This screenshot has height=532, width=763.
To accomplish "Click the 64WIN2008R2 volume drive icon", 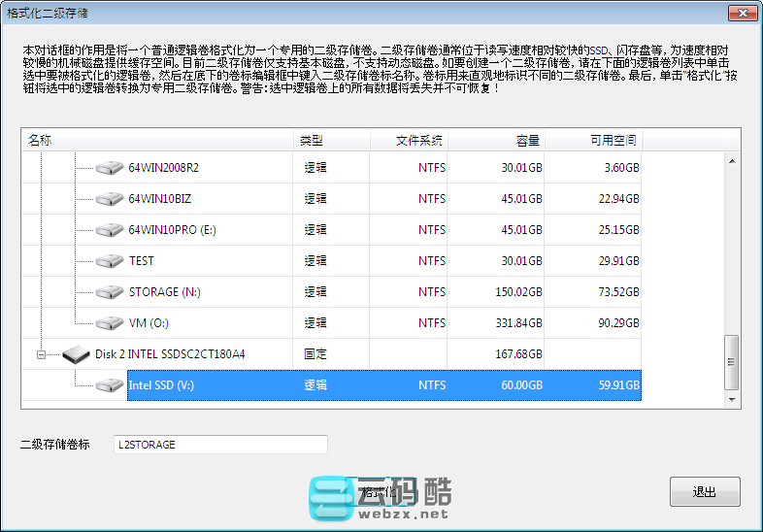I will point(110,168).
